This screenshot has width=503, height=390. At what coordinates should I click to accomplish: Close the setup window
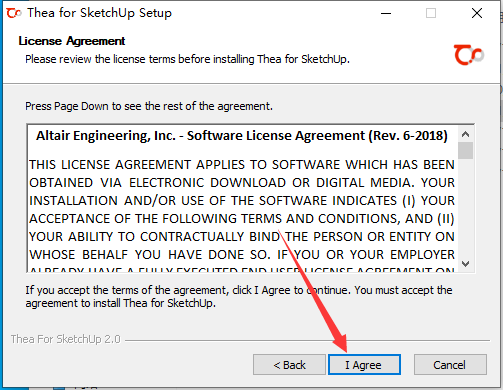[x=477, y=13]
